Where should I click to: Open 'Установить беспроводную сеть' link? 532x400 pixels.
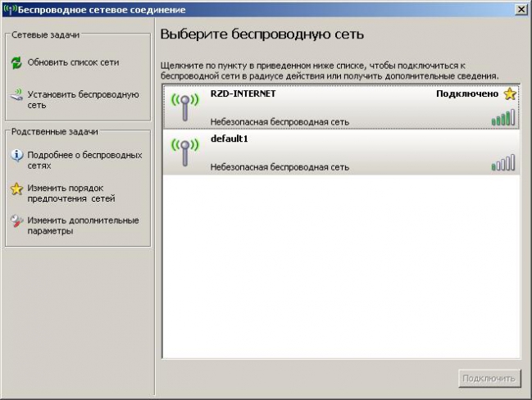coord(83,100)
